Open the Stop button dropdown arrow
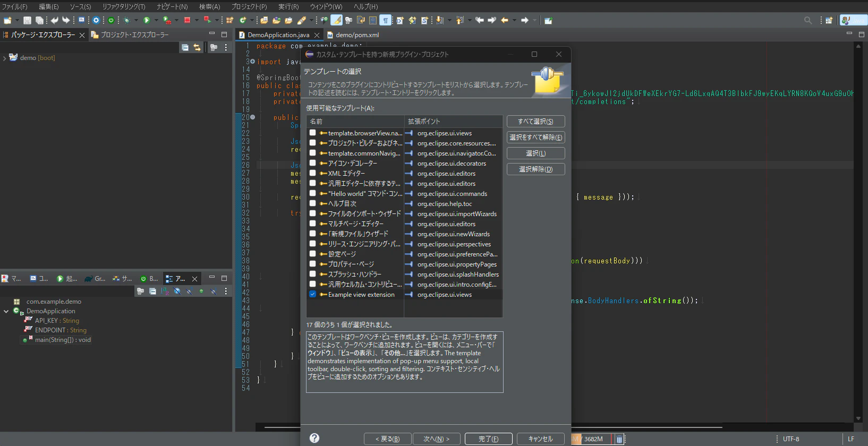 pos(197,20)
